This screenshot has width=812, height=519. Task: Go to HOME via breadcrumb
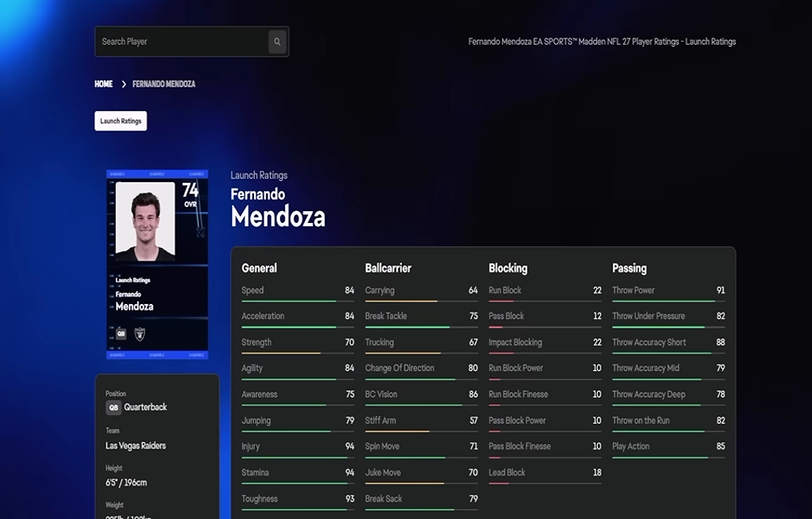104,84
